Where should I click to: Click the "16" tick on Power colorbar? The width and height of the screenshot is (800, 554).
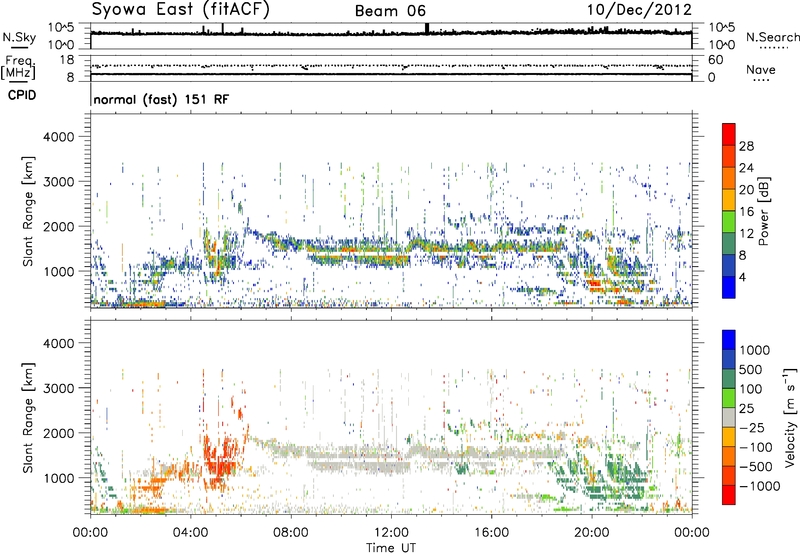[x=746, y=212]
